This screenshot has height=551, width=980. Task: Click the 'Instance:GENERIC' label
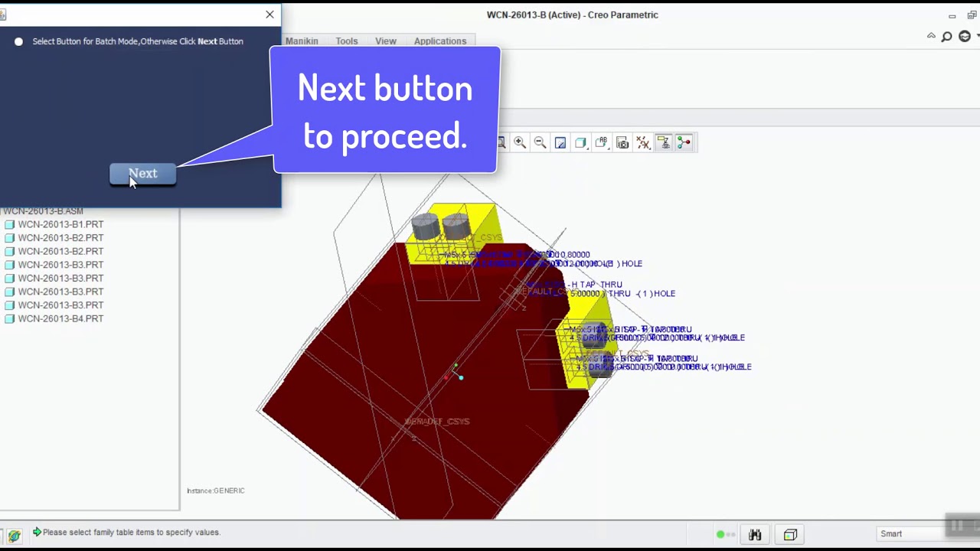click(216, 491)
